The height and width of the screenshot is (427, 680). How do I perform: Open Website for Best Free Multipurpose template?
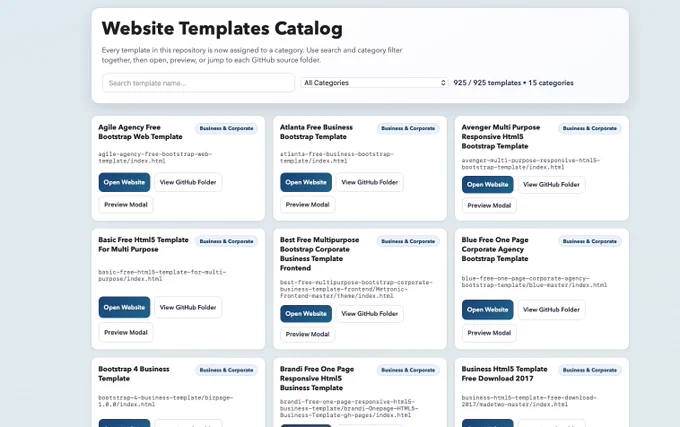click(306, 314)
